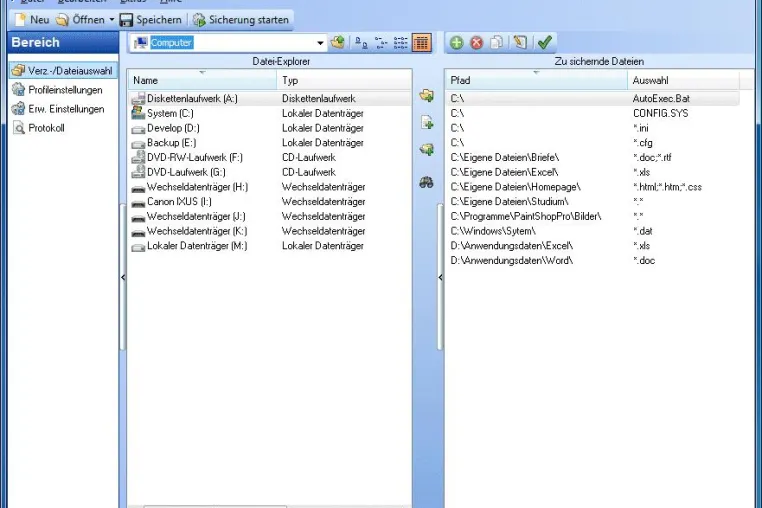Viewport: 762px width, 508px height.
Task: Select Develop (D:) drive
Action: click(x=270, y=128)
